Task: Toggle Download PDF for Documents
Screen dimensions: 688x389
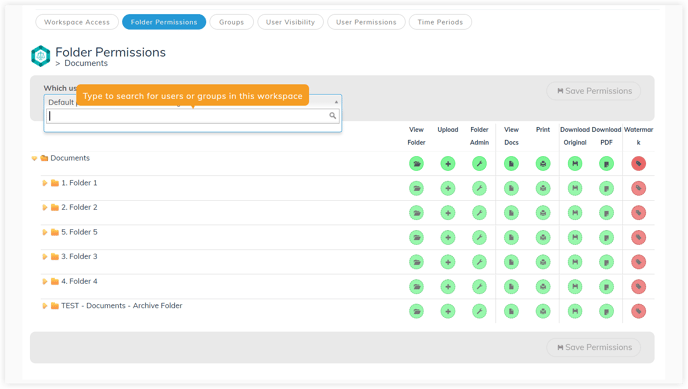Action: (x=606, y=164)
